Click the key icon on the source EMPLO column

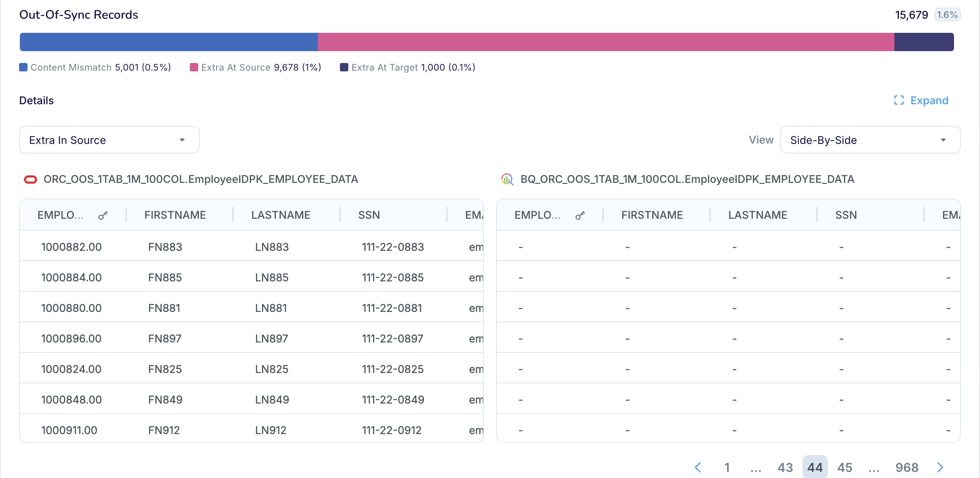pyautogui.click(x=103, y=215)
